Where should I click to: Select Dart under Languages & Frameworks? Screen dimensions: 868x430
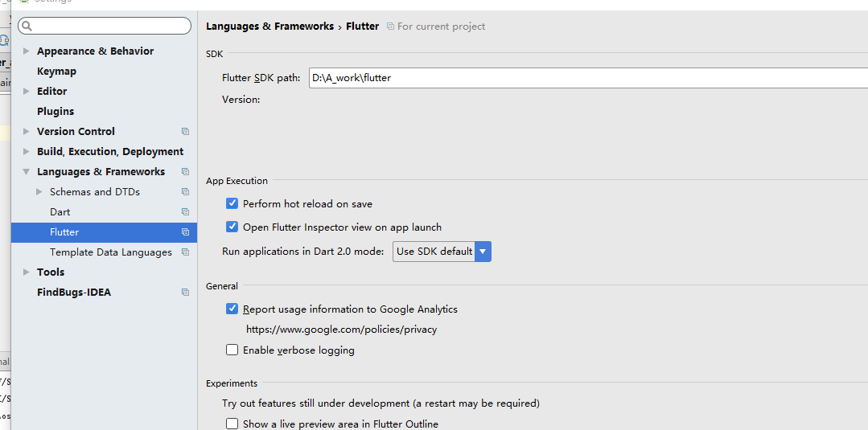coord(60,212)
